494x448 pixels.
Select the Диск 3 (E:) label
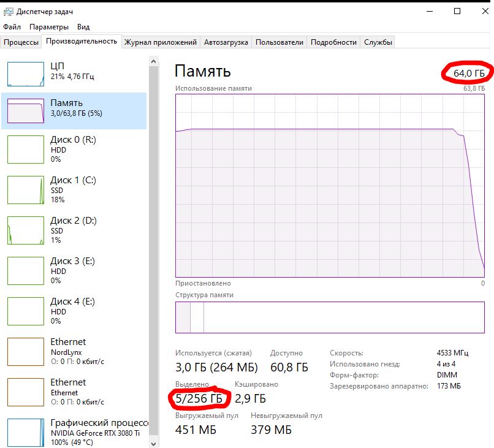(x=72, y=261)
